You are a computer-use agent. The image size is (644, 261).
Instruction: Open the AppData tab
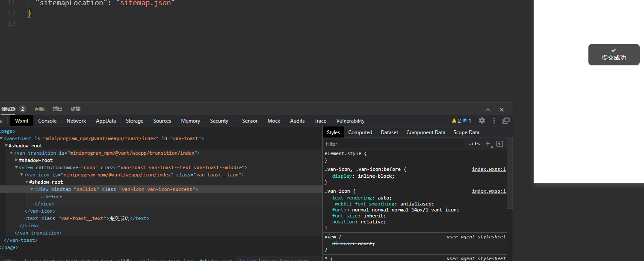(x=106, y=121)
